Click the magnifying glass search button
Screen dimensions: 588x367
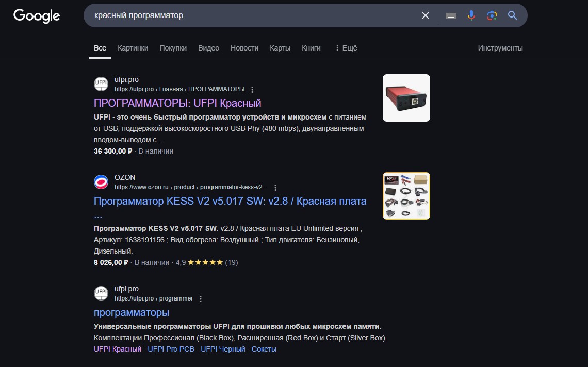click(x=512, y=15)
